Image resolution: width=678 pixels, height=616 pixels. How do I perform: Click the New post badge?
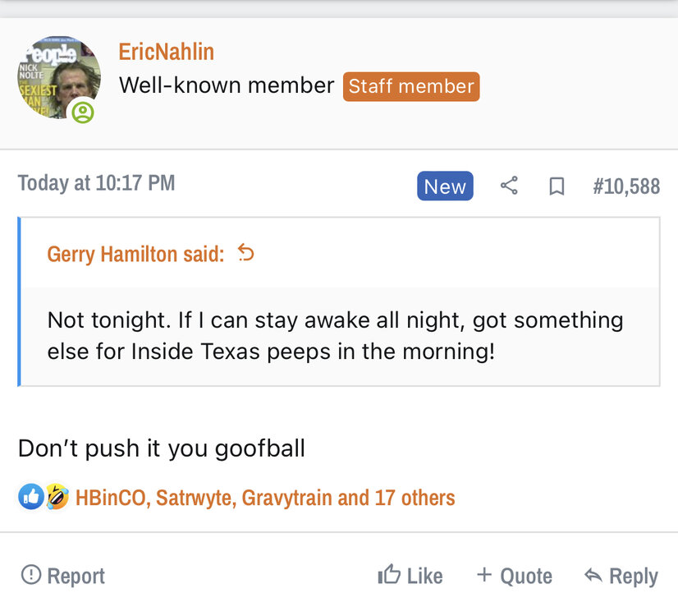(x=445, y=186)
